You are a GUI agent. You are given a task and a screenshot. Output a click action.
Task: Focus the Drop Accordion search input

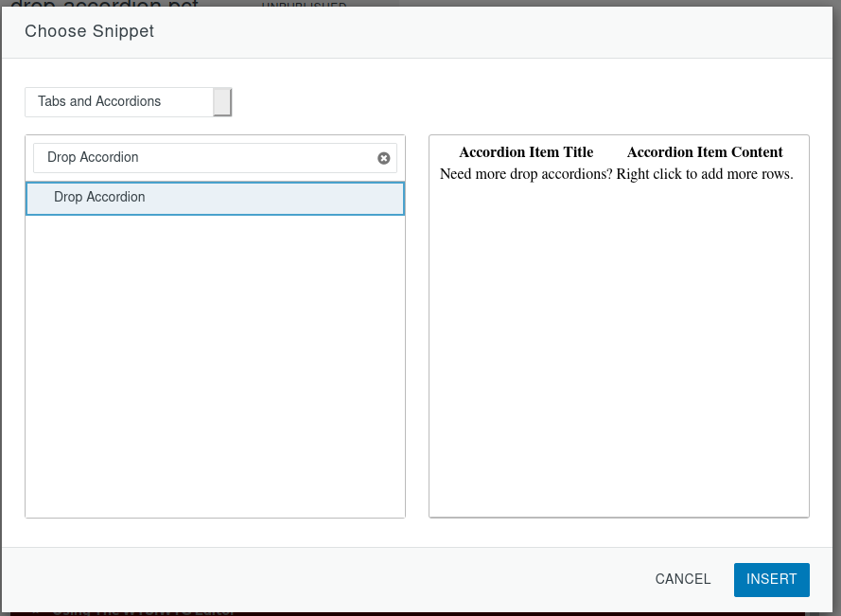203,158
